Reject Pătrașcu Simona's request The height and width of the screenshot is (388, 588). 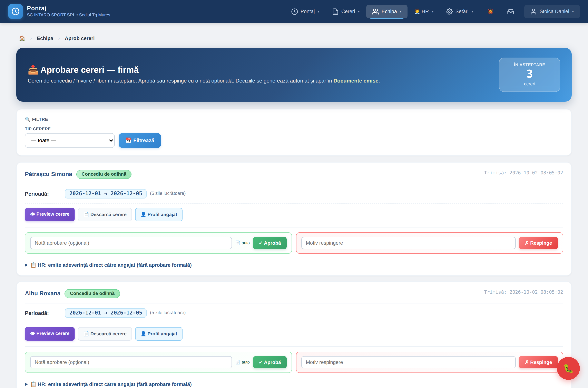coord(538,243)
